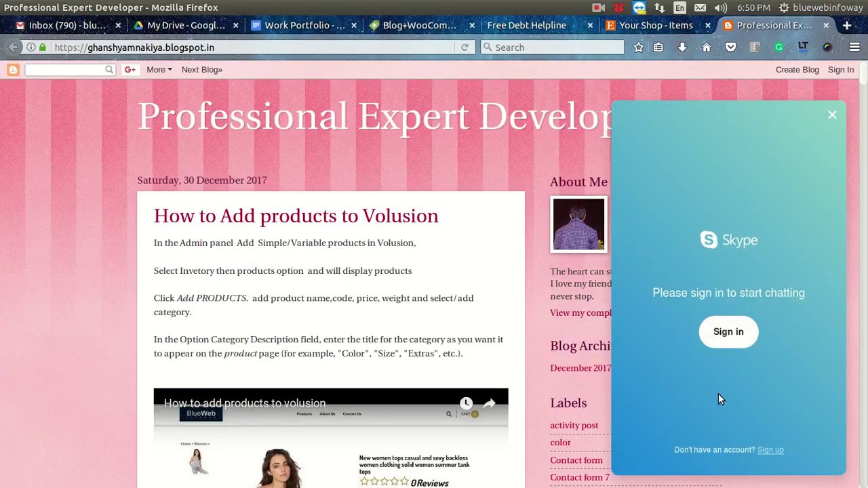Viewport: 868px width, 488px height.
Task: Click the TeamViewer tray icon
Action: [639, 7]
